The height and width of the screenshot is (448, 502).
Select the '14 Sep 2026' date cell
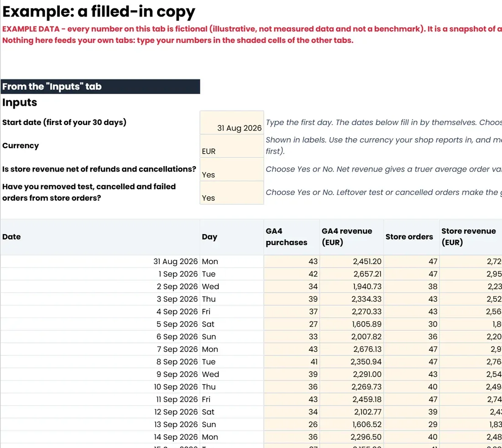(100, 437)
